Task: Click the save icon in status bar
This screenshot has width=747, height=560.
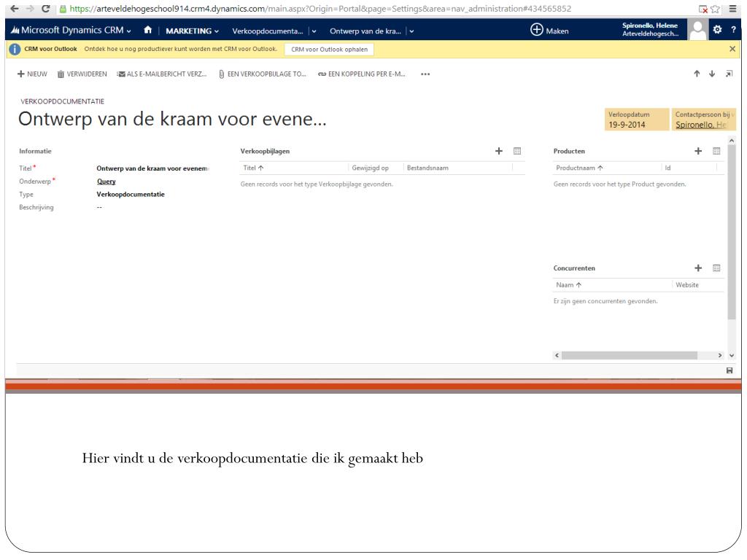Action: coord(730,371)
